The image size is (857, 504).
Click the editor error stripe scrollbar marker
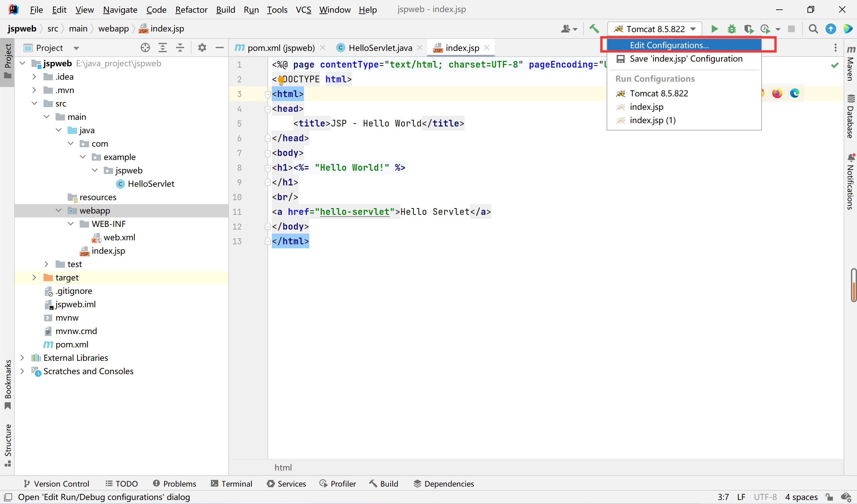click(x=854, y=285)
